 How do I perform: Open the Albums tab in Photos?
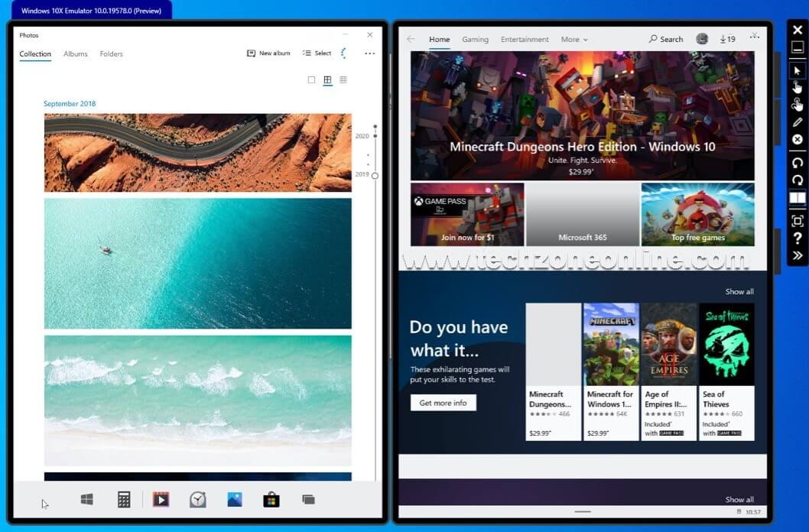click(76, 54)
